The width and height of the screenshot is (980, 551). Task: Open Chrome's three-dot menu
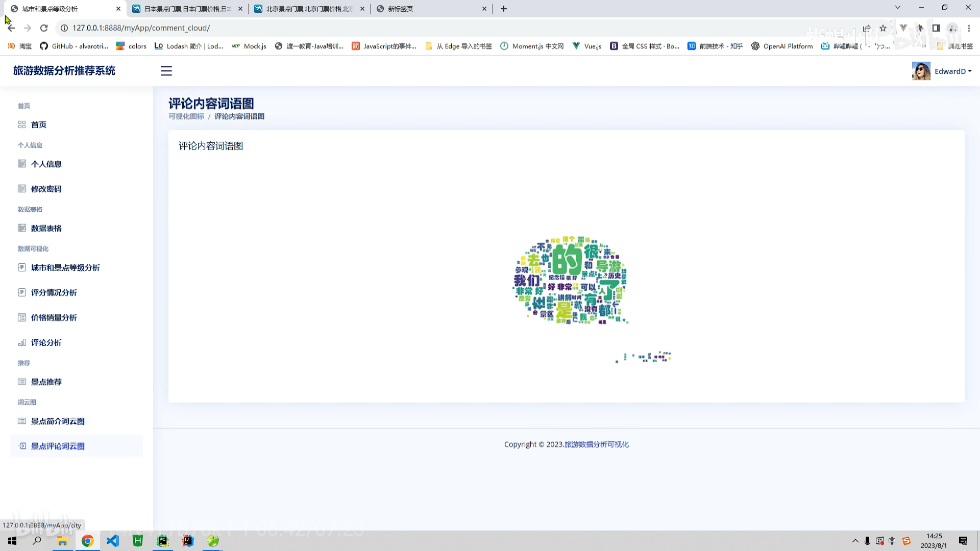click(x=969, y=28)
